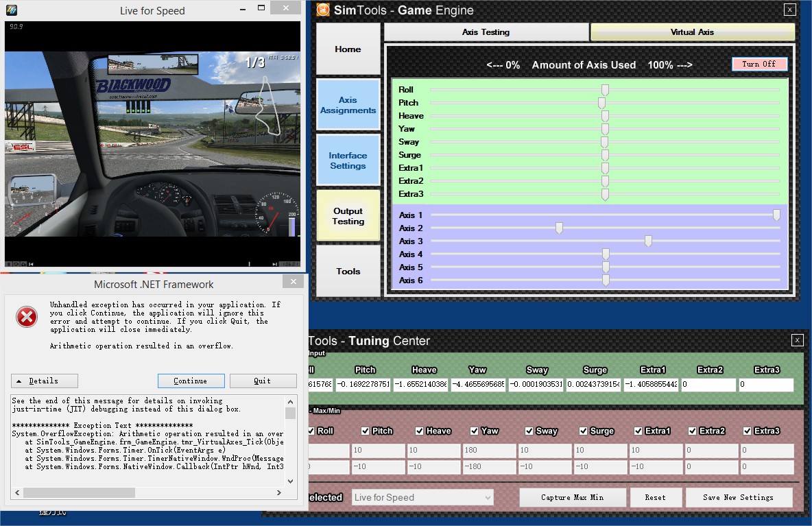Uncheck the Roll checkbox in Max/Min
Screen dimensions: 812x526
click(311, 431)
